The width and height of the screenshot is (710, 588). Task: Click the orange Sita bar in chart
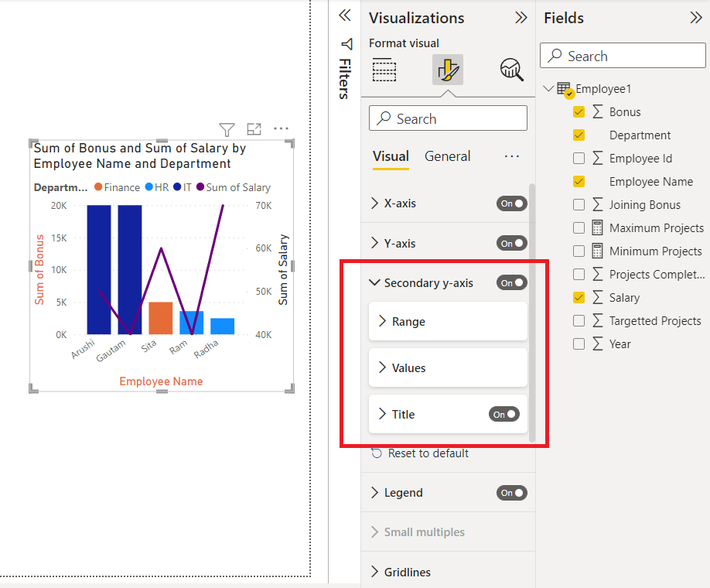(x=161, y=318)
